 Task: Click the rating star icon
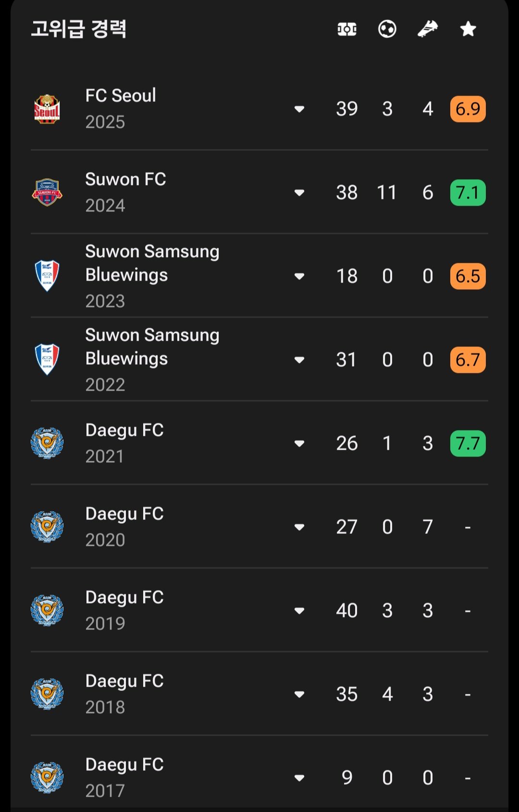pyautogui.click(x=468, y=29)
